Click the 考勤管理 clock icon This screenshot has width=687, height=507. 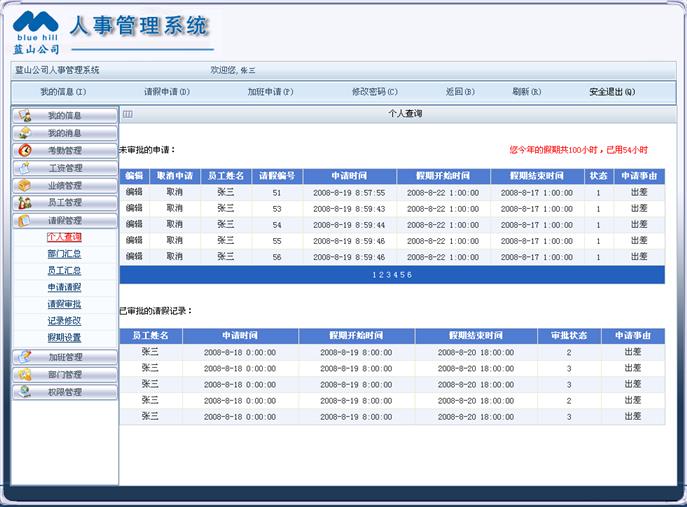pyautogui.click(x=25, y=150)
